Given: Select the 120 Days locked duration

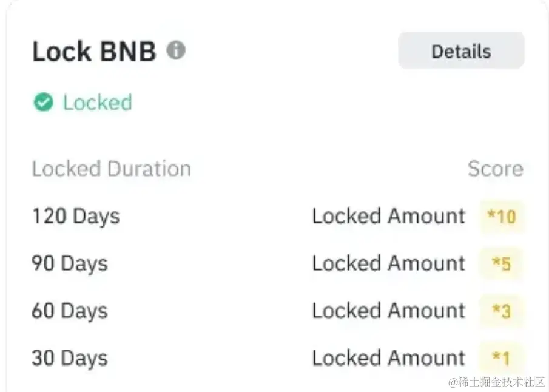Looking at the screenshot, I should [76, 217].
